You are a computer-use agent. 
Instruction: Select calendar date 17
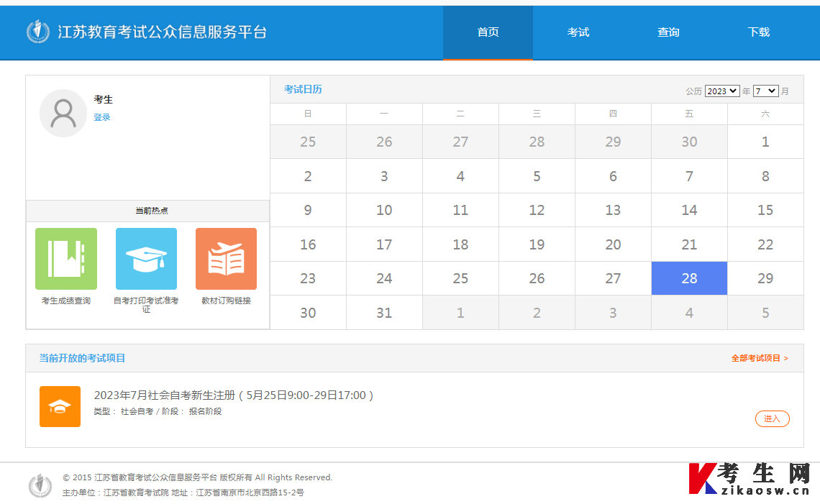click(384, 244)
